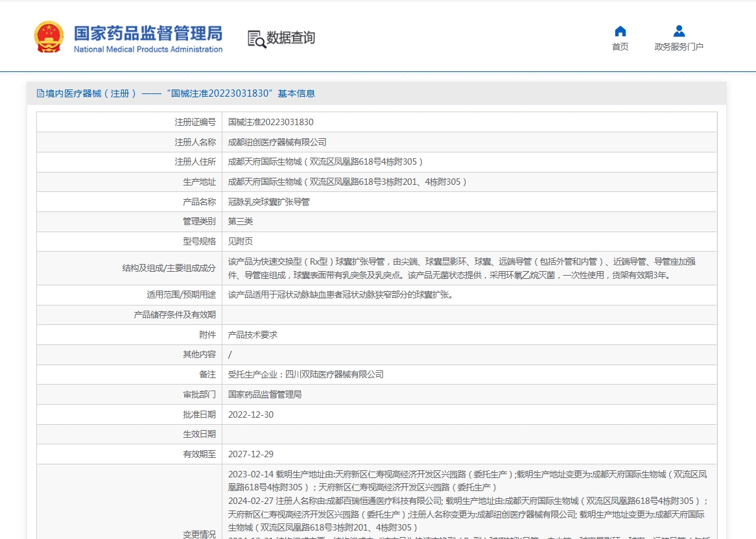
Task: Click the document icon before 境内医疗器械
Action: pyautogui.click(x=40, y=93)
